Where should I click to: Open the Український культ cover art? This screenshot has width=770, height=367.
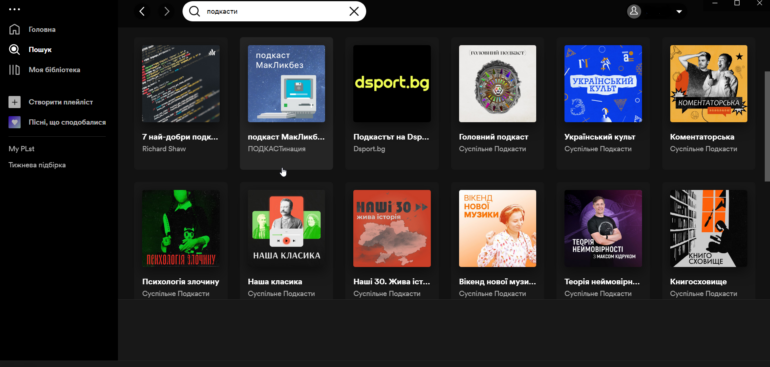(x=603, y=84)
